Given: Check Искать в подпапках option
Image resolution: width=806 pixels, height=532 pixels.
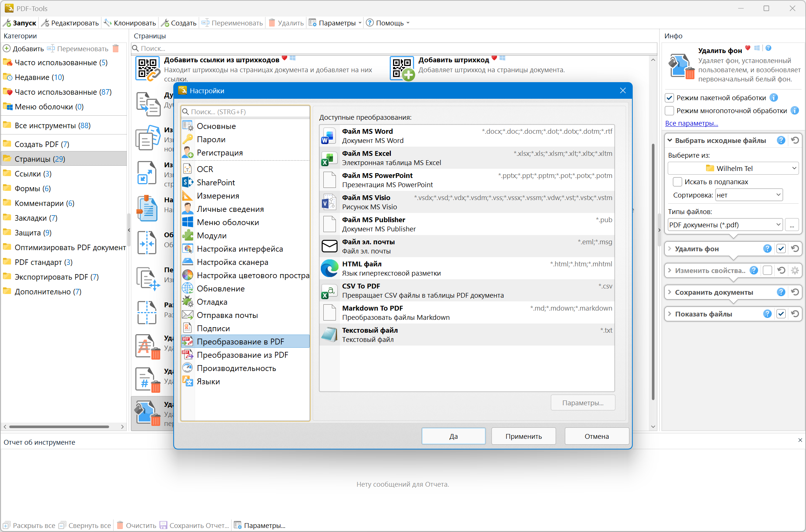Looking at the screenshot, I should [677, 182].
